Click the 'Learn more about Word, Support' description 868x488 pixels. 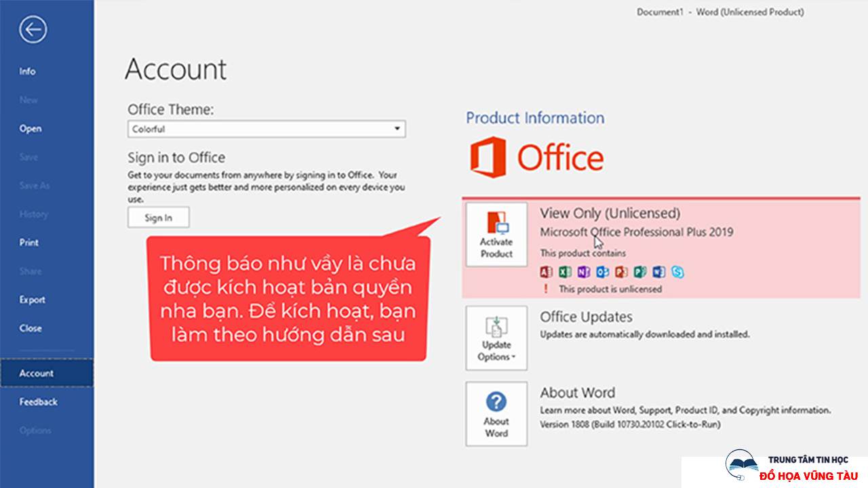click(x=685, y=410)
